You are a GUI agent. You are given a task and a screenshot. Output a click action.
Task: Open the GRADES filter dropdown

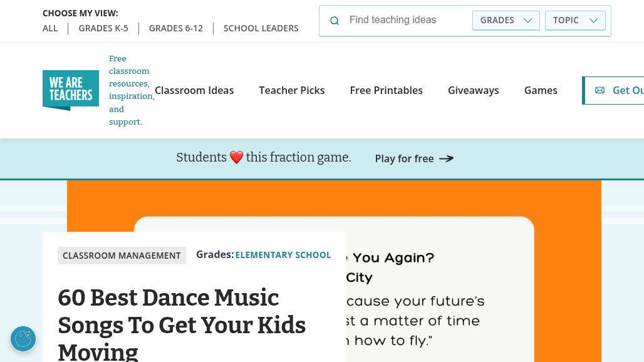click(506, 20)
